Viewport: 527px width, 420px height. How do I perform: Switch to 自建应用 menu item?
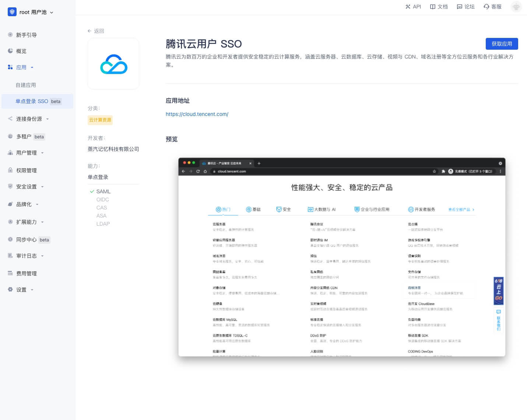[x=25, y=85]
